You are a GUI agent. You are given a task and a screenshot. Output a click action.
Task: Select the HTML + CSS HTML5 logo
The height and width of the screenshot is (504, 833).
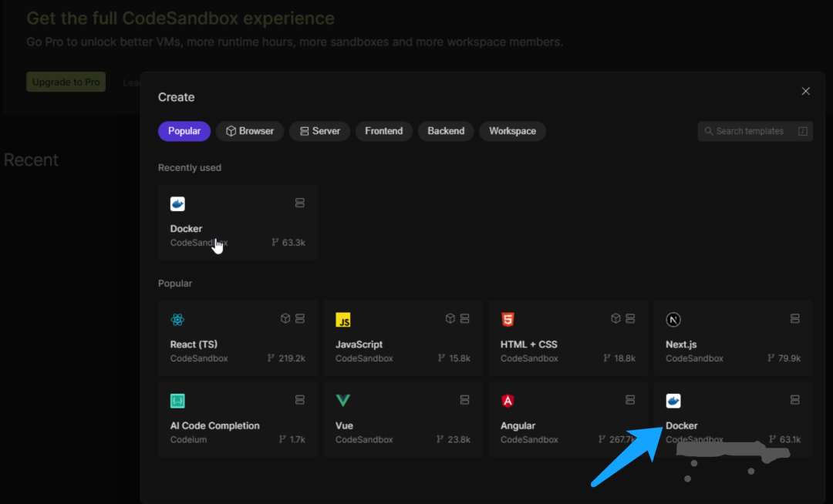[x=508, y=318]
